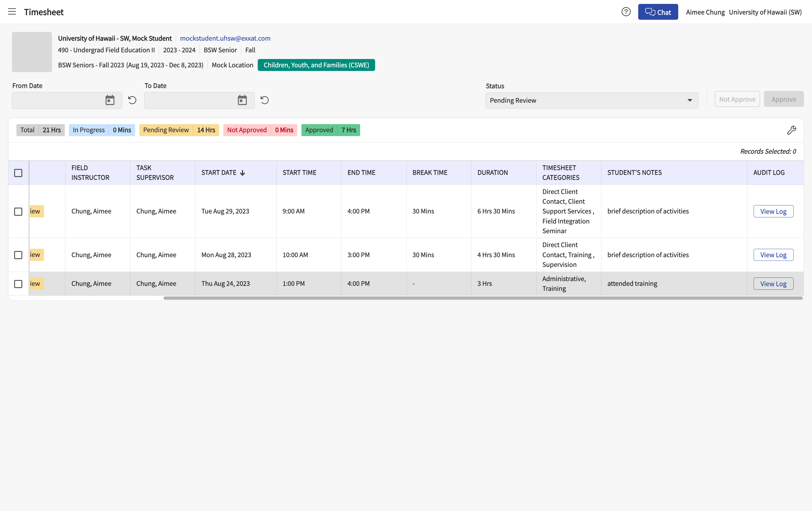View Log for Tue Aug 29 entry

773,211
